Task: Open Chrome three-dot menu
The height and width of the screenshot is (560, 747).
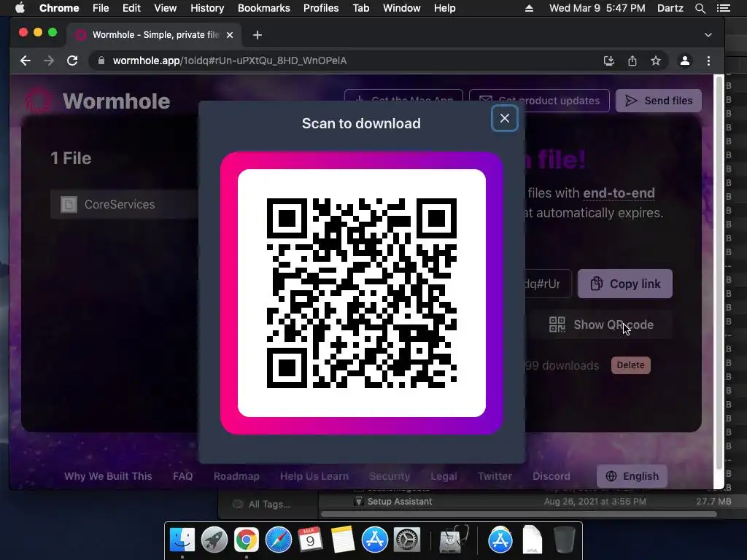Action: [708, 61]
